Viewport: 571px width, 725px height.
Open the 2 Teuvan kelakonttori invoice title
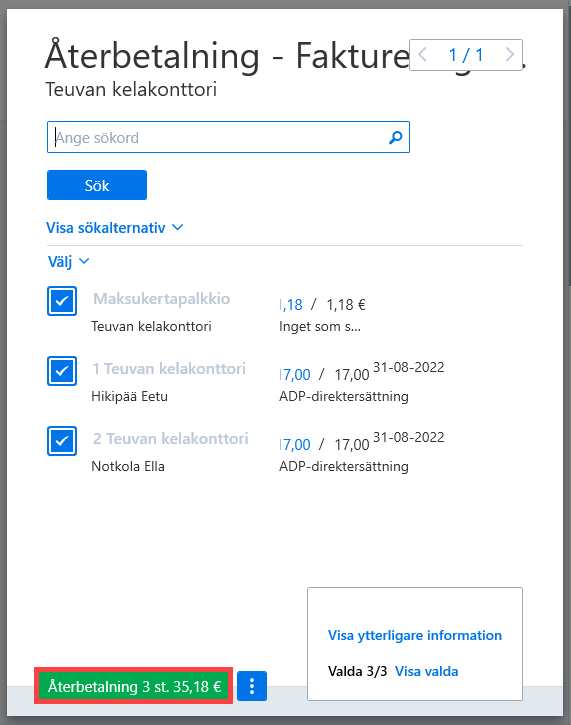[x=171, y=438]
